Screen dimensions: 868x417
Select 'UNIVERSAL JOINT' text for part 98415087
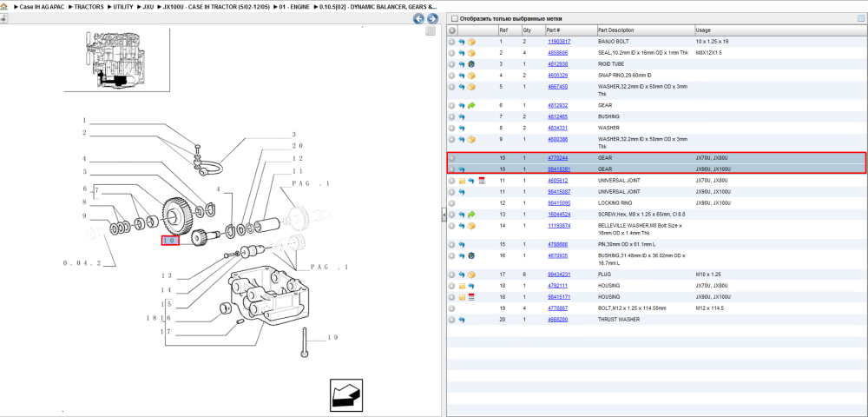click(620, 192)
